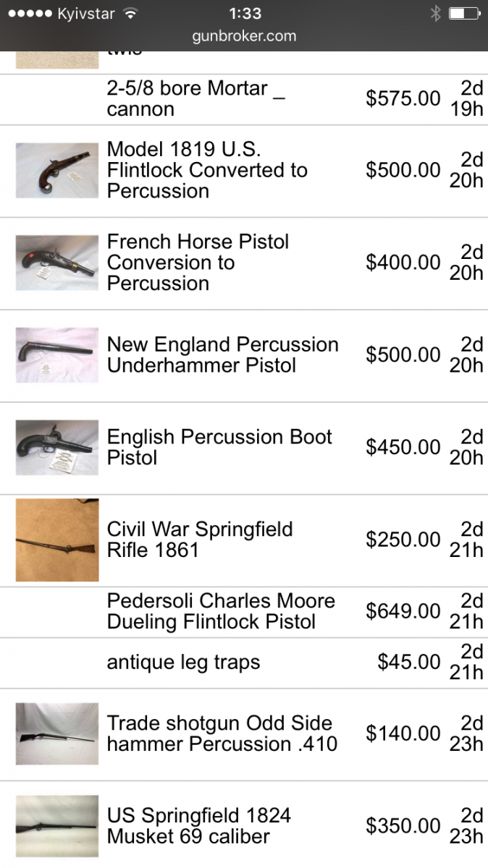Select antique leg traps listing

coord(183,663)
